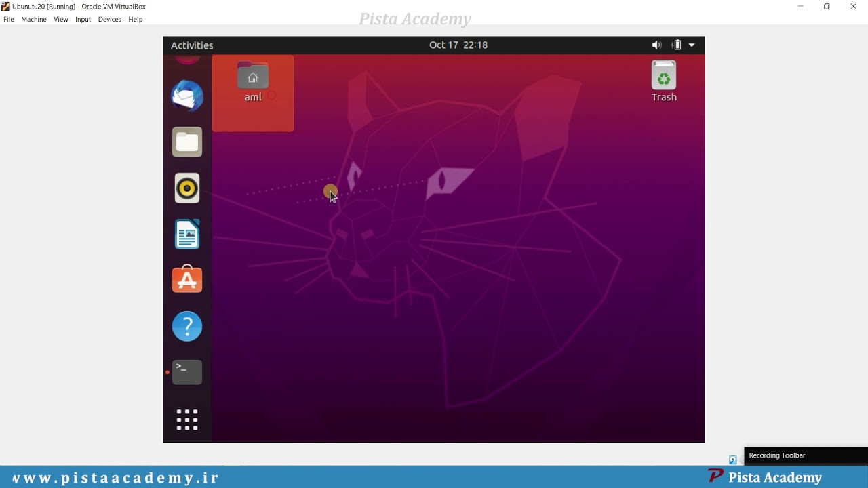Open the VirtualBox Help menu
The height and width of the screenshot is (488, 868).
[x=136, y=20]
